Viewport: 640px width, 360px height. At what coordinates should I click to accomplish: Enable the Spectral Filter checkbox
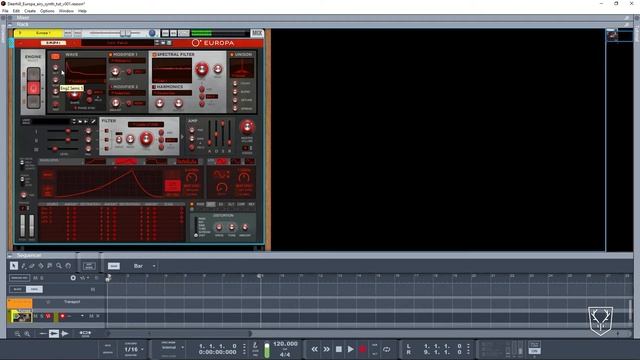pos(154,55)
